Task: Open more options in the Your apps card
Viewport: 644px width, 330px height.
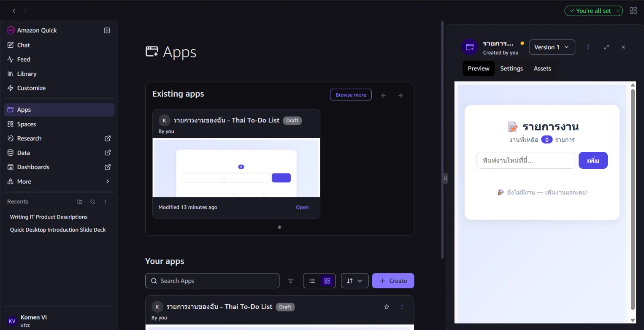Action: (402, 307)
